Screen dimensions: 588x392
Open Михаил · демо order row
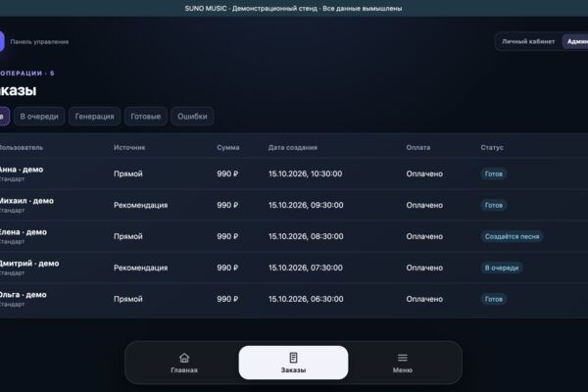(294, 205)
